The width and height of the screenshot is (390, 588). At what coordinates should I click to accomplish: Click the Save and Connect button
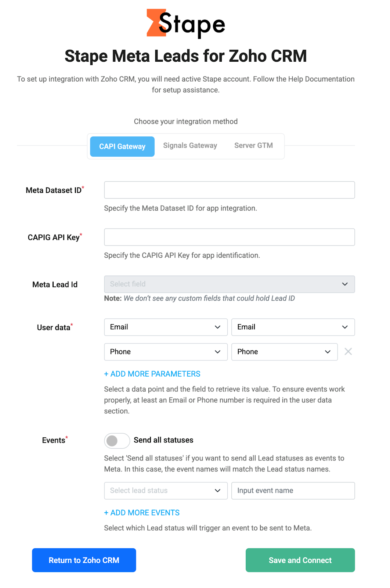pyautogui.click(x=300, y=560)
